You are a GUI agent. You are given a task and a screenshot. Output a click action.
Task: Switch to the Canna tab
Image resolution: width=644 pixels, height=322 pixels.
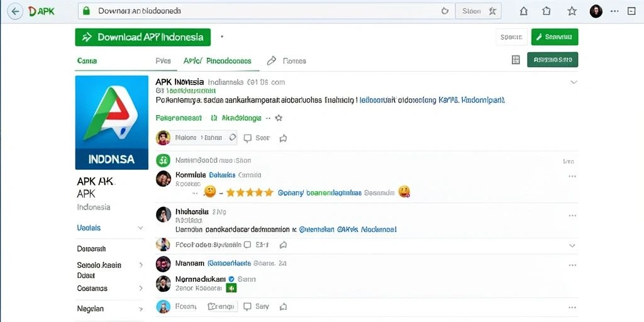coord(87,61)
